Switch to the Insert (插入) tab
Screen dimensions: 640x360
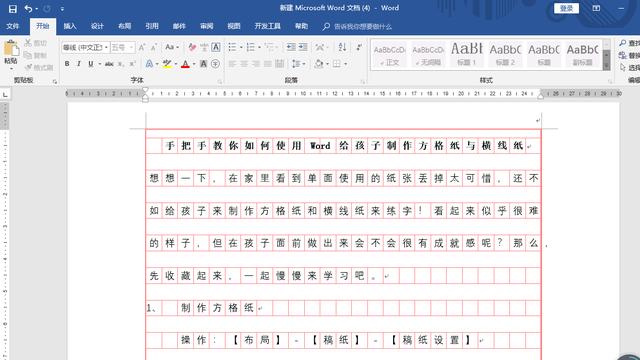tap(70, 26)
